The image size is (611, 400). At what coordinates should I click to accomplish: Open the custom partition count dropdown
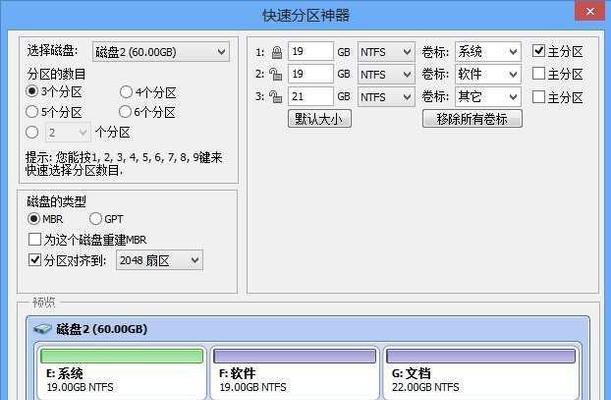coord(68,133)
